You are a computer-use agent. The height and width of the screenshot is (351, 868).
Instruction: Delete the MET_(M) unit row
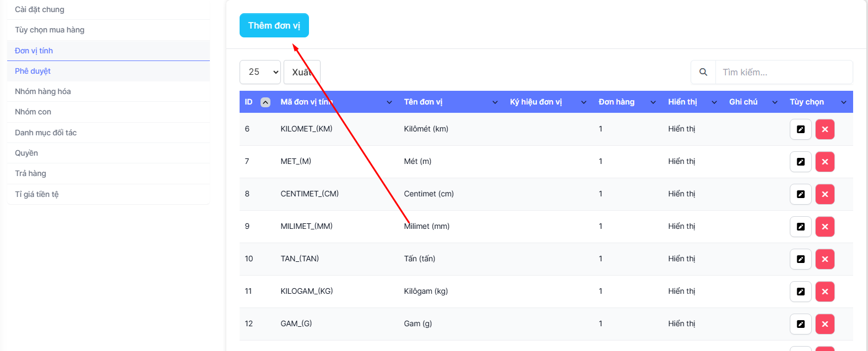[x=824, y=162]
